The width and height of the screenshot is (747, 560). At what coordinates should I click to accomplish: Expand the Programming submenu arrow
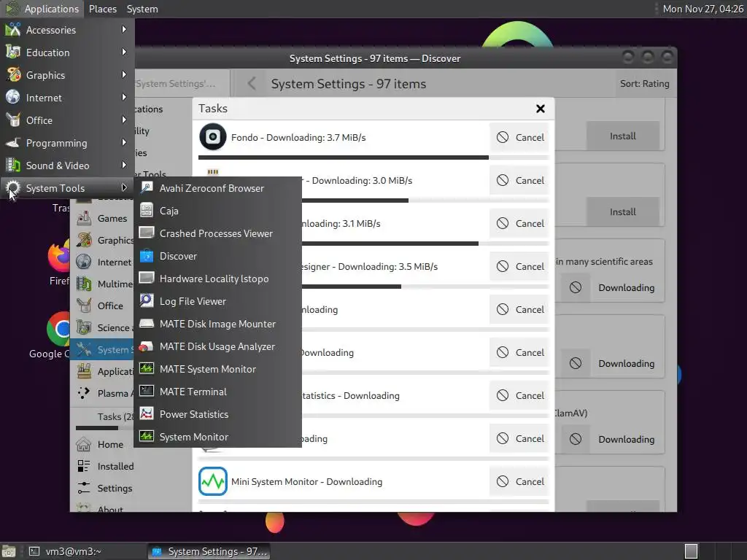(x=124, y=142)
